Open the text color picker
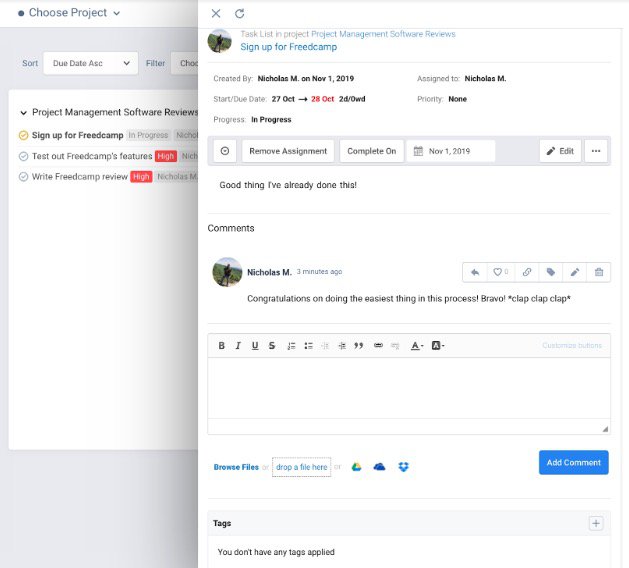This screenshot has height=568, width=629. [417, 346]
